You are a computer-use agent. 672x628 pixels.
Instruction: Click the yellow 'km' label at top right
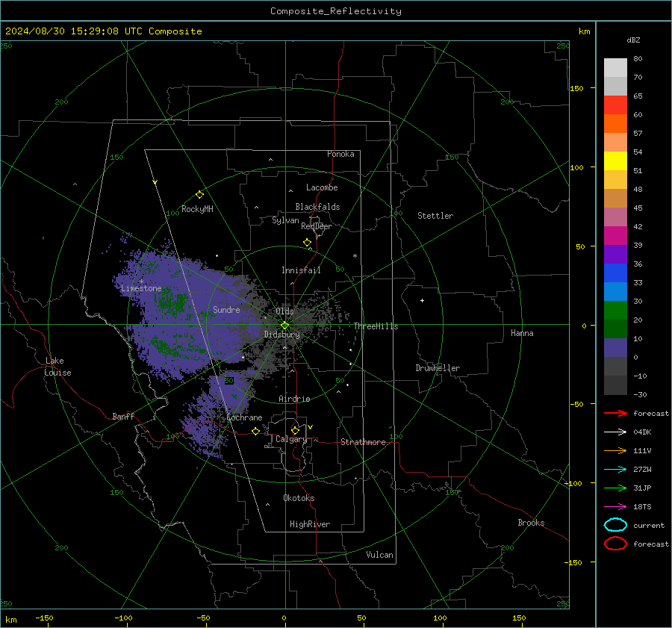click(584, 31)
